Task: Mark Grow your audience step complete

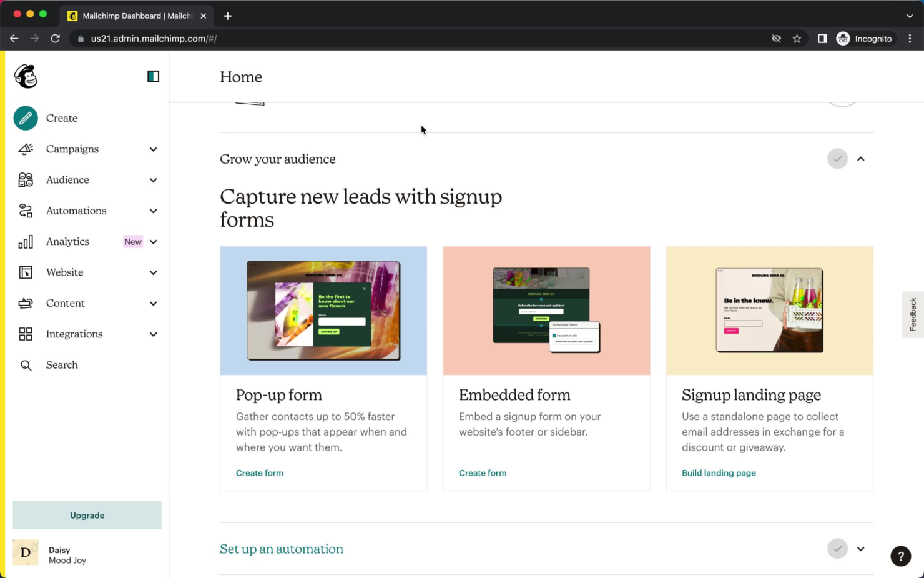Action: 837,159
